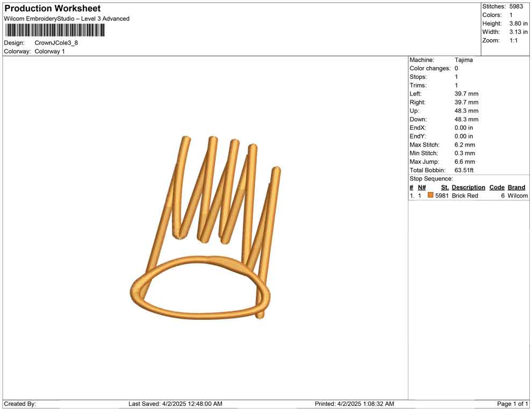Click the EndX value 0.00 in
The image size is (532, 409).
coord(464,128)
